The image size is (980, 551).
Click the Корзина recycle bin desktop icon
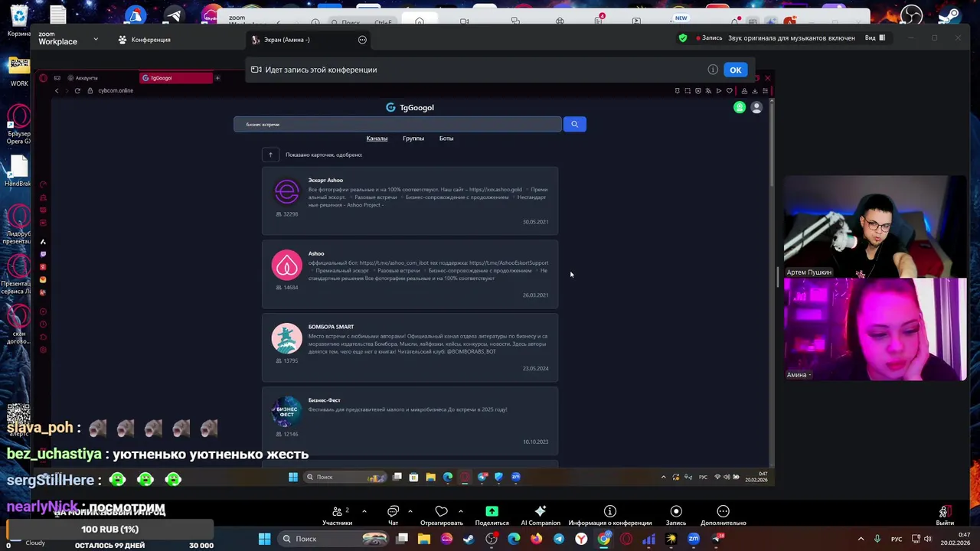pyautogui.click(x=19, y=20)
